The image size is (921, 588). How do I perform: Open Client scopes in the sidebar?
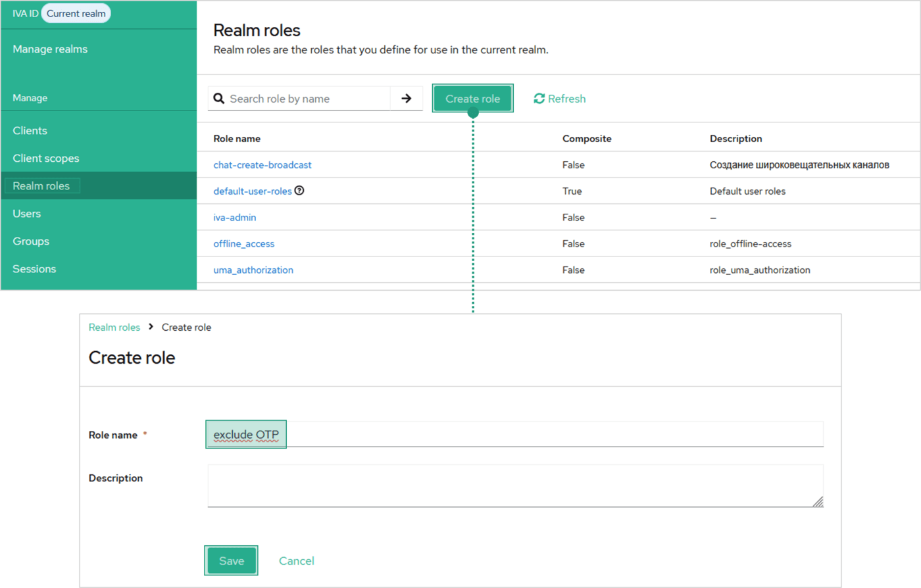pyautogui.click(x=46, y=159)
